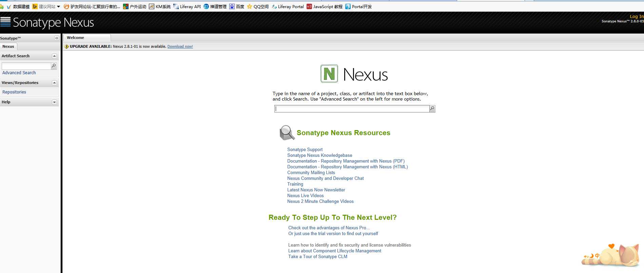Image resolution: width=644 pixels, height=273 pixels.
Task: Click the Sonatype™ sidebar panel title
Action: 11,38
